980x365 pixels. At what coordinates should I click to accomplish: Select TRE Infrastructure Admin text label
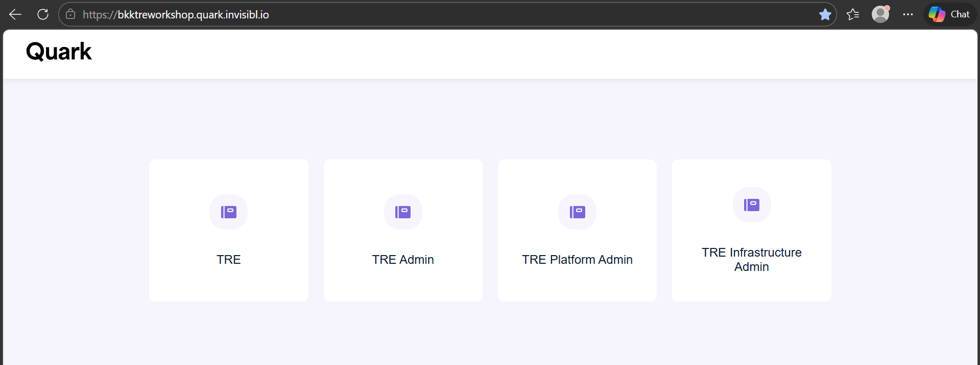point(751,260)
